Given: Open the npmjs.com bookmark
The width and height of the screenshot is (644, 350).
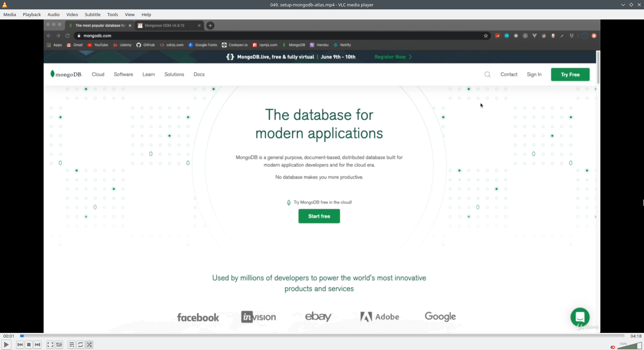Looking at the screenshot, I should click(x=265, y=45).
